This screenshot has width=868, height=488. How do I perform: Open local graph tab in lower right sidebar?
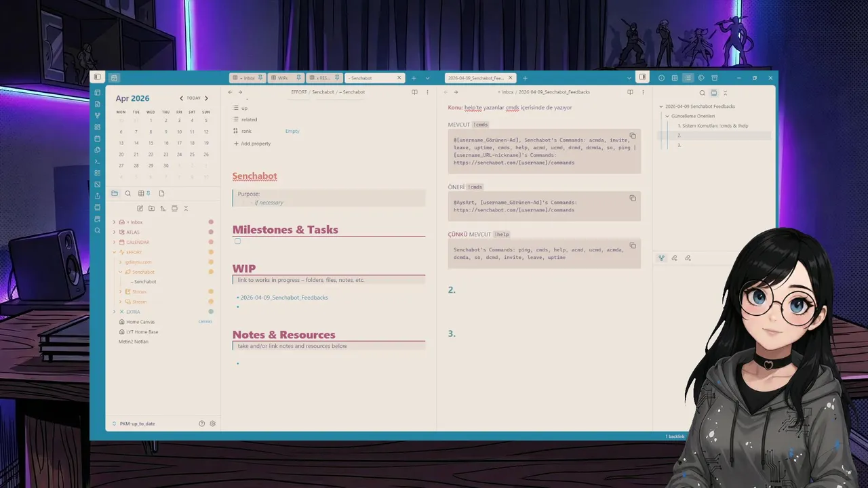click(662, 258)
